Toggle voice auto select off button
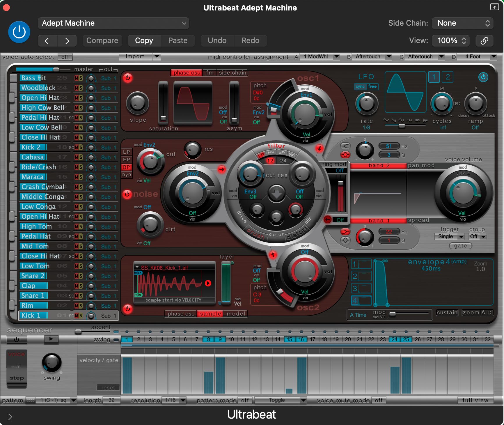The height and width of the screenshot is (425, 504). pyautogui.click(x=65, y=57)
